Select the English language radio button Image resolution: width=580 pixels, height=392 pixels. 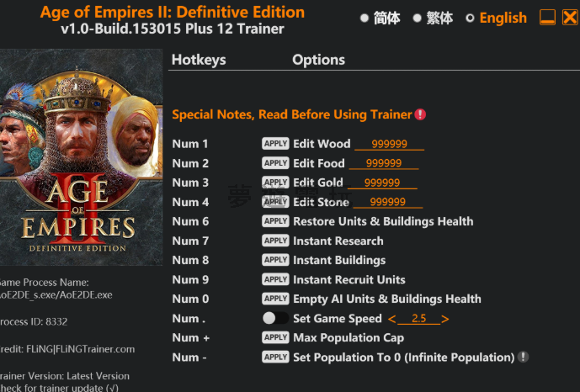click(470, 18)
